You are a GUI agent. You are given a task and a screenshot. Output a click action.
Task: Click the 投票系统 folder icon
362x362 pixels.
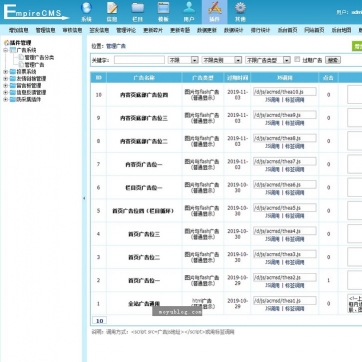click(13, 72)
